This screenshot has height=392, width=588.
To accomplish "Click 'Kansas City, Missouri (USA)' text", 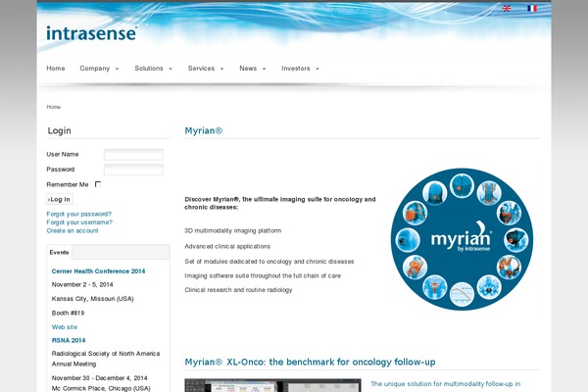I will [x=93, y=299].
